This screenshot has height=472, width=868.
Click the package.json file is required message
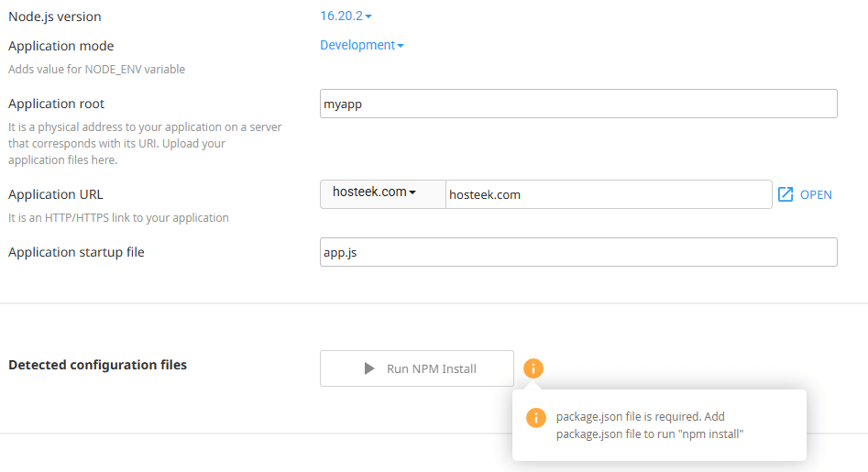coord(650,425)
